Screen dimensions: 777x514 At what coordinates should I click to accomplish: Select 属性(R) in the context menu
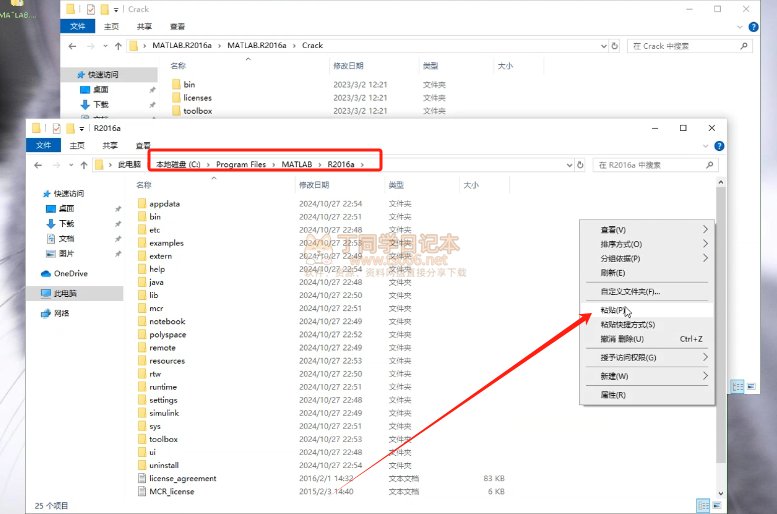(613, 395)
